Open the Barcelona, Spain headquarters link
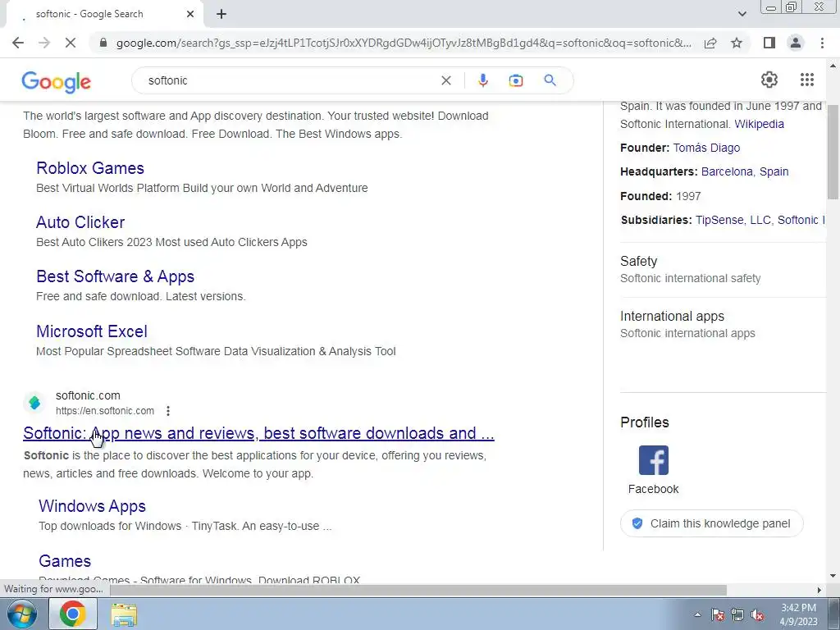840x630 pixels. (745, 171)
